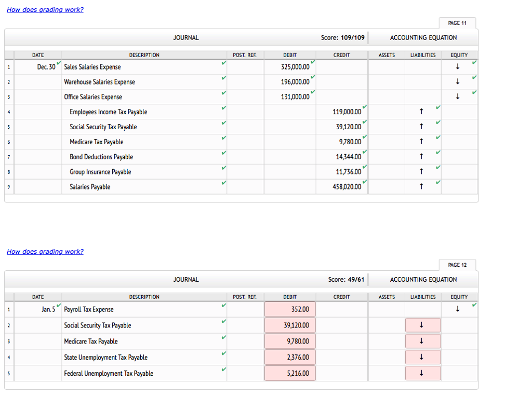Click the highlighted 9,780.00 debit field

(x=290, y=341)
